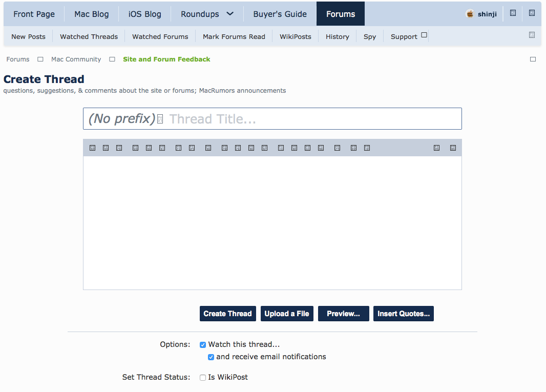Open Watched Forums
This screenshot has width=546, height=392.
click(160, 36)
